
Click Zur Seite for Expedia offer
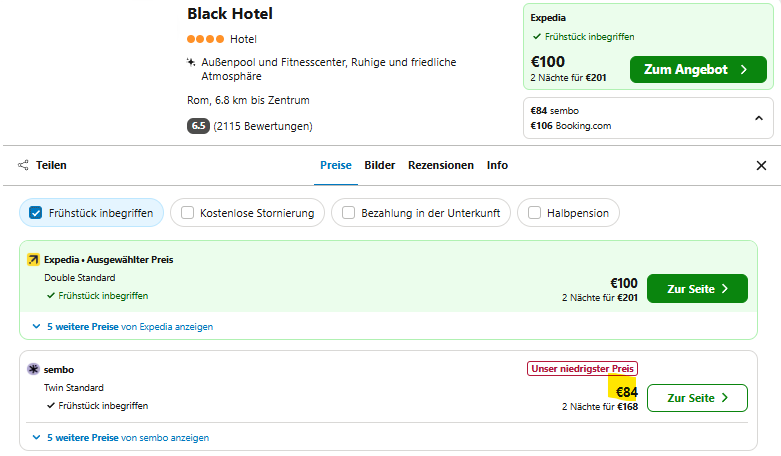pyautogui.click(x=697, y=289)
